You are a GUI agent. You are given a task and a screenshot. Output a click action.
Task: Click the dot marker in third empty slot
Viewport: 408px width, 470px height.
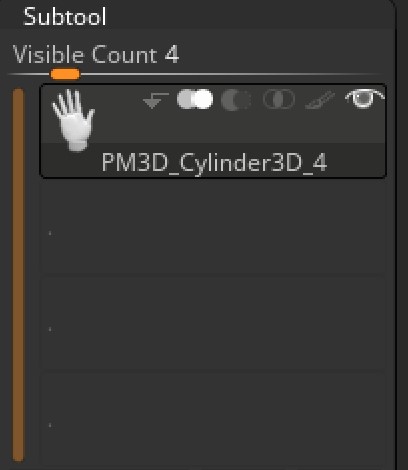tap(50, 425)
